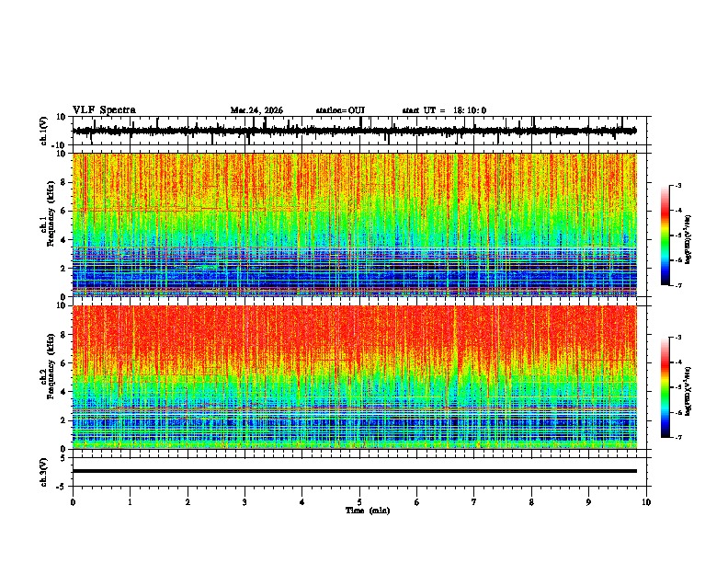
Task: Click the "ch.1(V)" waveform axis label
Action: (x=44, y=131)
